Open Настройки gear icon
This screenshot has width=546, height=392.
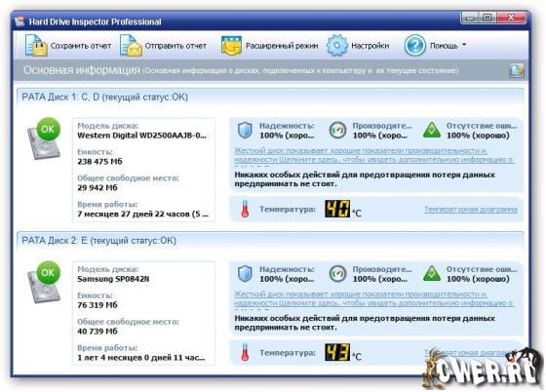(336, 45)
